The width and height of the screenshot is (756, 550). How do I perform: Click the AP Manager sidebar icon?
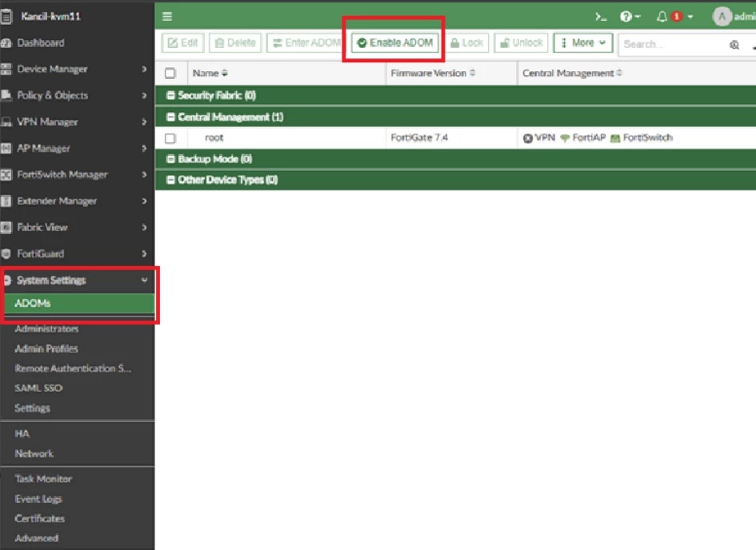pos(6,149)
